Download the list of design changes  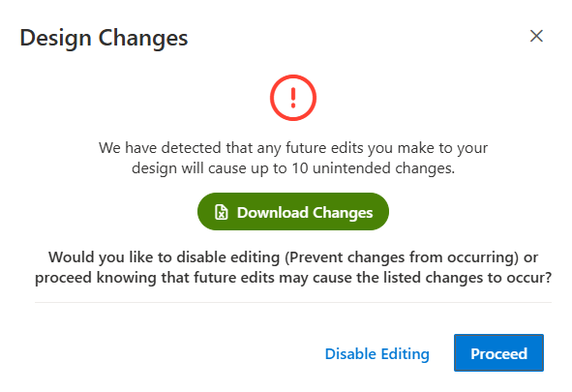pyautogui.click(x=293, y=212)
